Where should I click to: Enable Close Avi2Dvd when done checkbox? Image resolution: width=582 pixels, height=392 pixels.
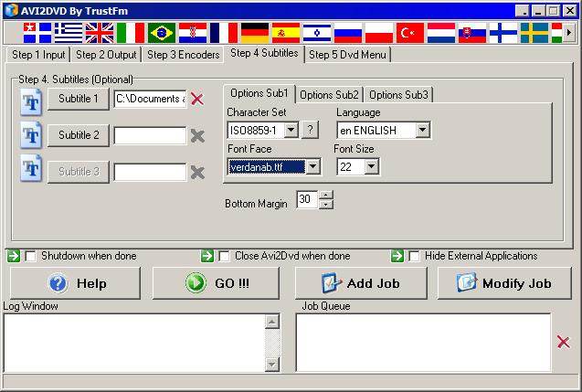click(x=224, y=256)
